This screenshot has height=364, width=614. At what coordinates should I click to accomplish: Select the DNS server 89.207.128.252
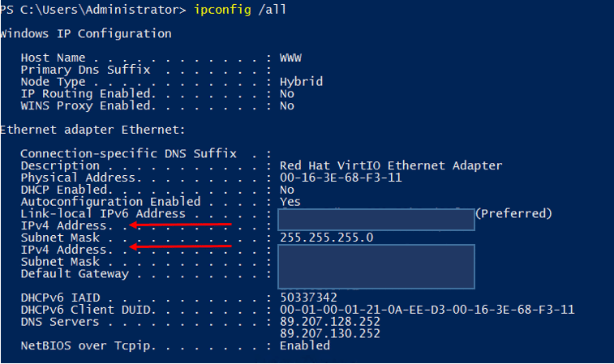pyautogui.click(x=330, y=322)
